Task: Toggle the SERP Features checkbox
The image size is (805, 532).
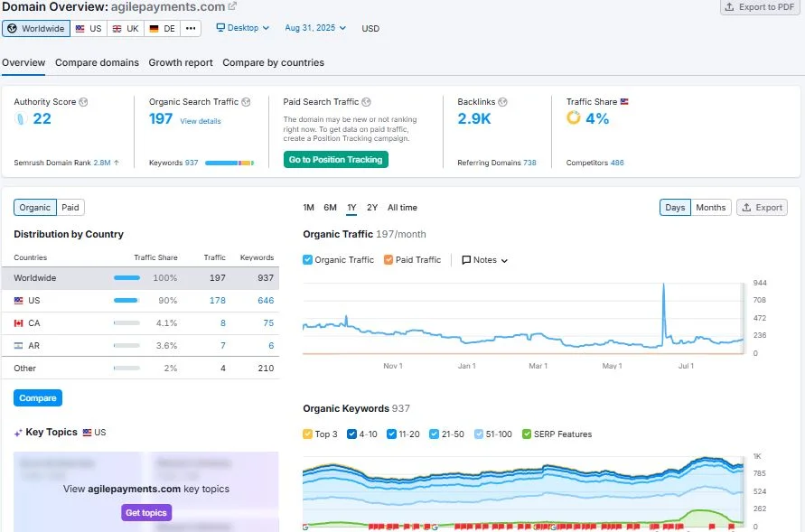Action: [x=526, y=434]
